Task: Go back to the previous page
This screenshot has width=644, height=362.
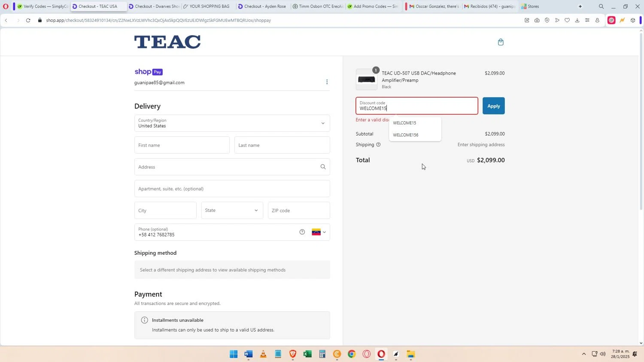Action: tap(6, 20)
